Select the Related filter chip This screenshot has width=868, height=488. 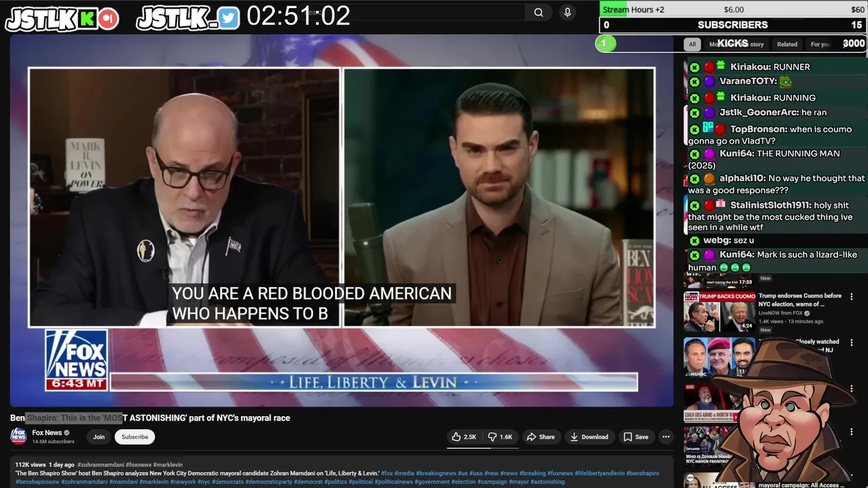click(x=787, y=44)
